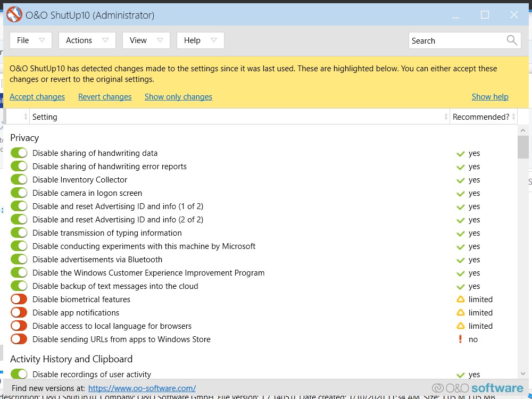The width and height of the screenshot is (532, 399).
Task: Toggle Disable sharing of handwriting data
Action: [x=19, y=153]
